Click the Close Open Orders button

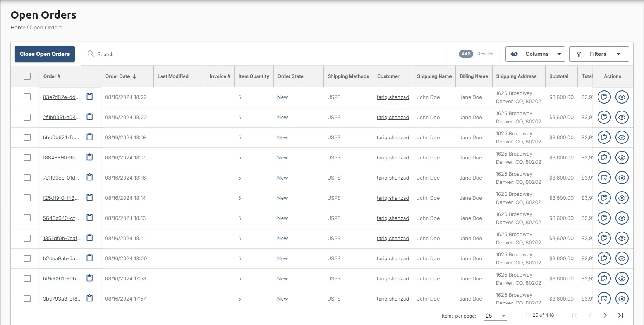pyautogui.click(x=45, y=54)
